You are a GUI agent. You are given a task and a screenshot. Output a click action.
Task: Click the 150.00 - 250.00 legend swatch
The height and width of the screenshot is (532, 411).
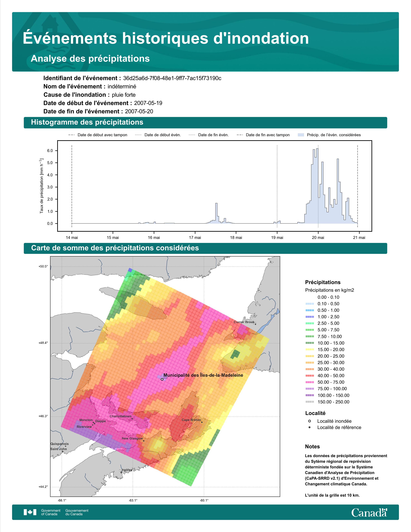[309, 402]
